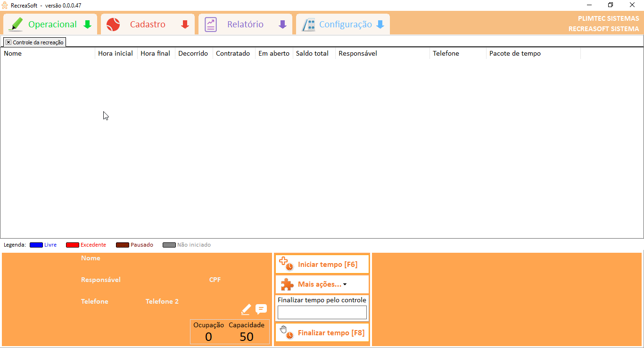Click the Decorrido column header
Screen dimensions: 644x348
194,53
